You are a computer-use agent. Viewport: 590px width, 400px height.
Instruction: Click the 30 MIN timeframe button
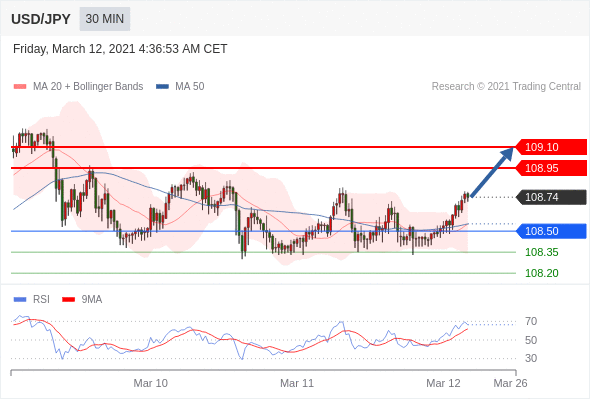click(105, 19)
